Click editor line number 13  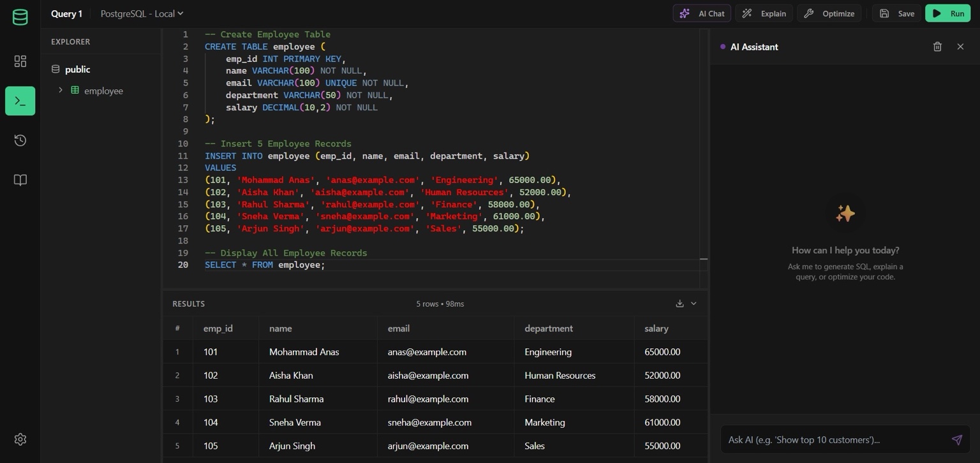tap(183, 180)
